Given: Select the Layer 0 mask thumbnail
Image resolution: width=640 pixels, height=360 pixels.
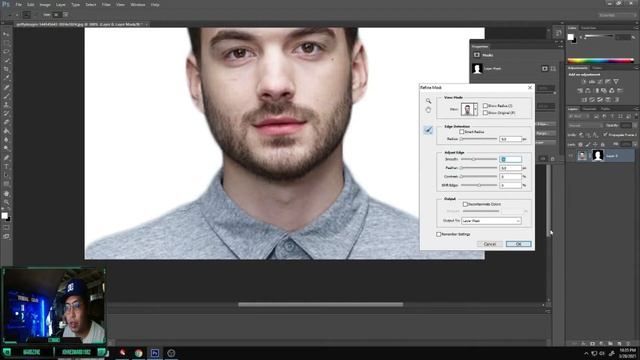Looking at the screenshot, I should 598,155.
